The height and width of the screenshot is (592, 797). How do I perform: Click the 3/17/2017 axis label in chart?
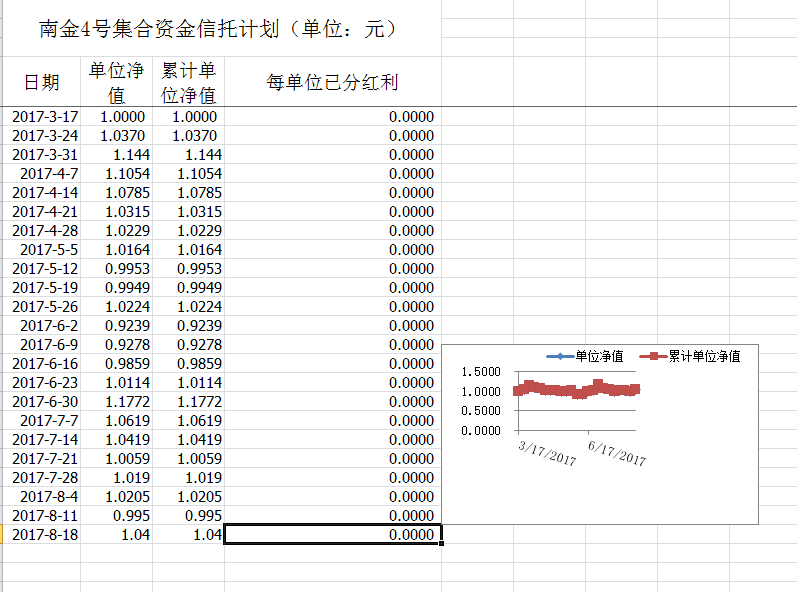coord(547,454)
